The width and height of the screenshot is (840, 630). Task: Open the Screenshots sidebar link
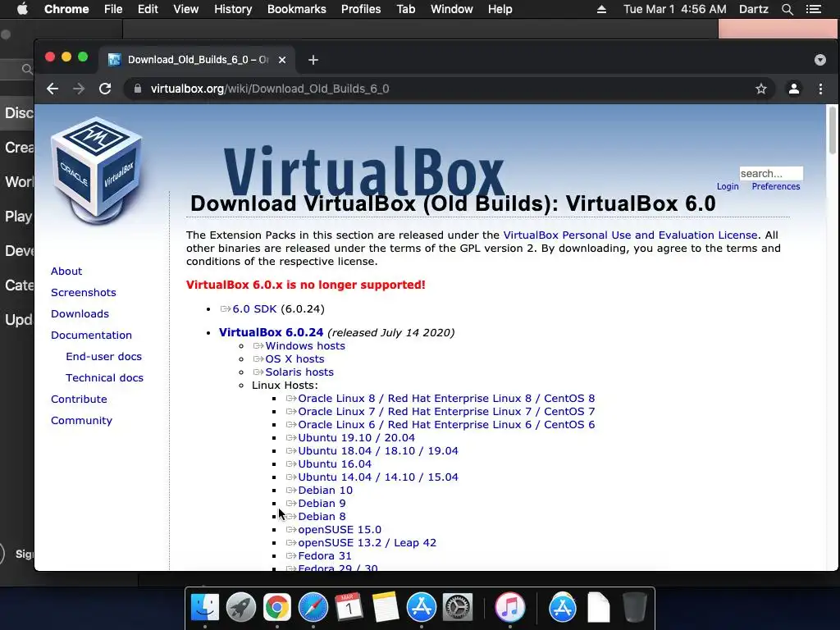(84, 293)
